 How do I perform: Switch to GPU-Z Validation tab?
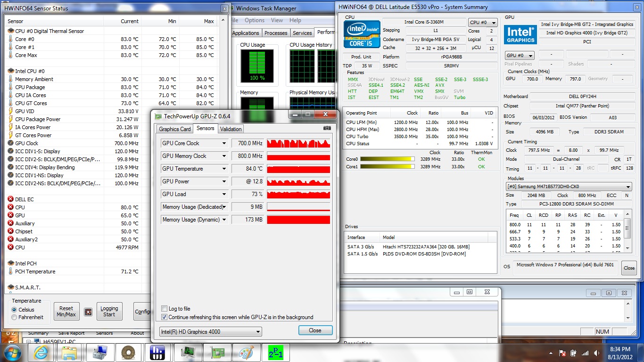pyautogui.click(x=231, y=129)
